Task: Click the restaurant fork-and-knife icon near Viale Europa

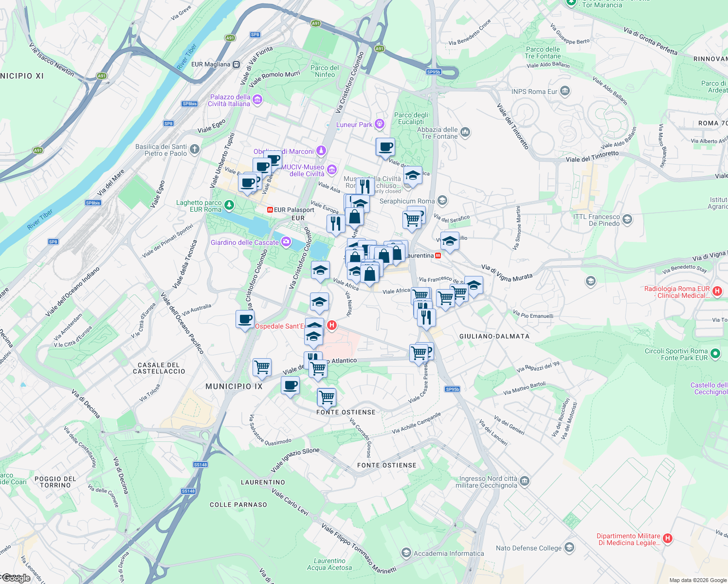Action: pos(336,224)
